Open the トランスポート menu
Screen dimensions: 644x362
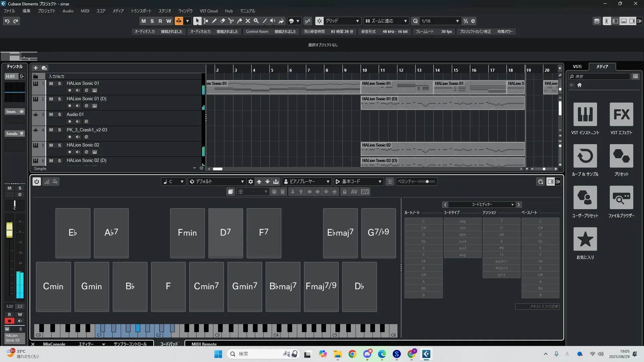point(141,11)
